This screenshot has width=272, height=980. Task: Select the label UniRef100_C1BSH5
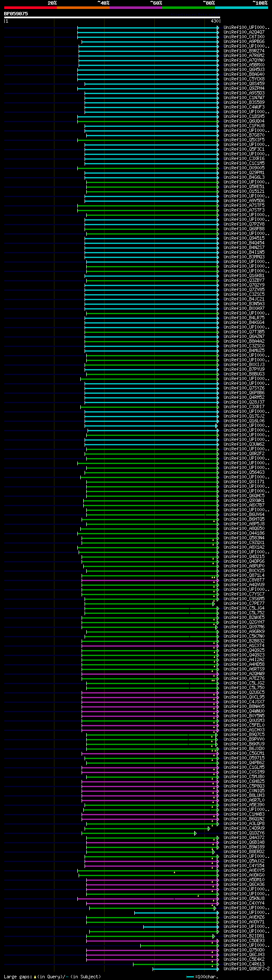pos(244,117)
